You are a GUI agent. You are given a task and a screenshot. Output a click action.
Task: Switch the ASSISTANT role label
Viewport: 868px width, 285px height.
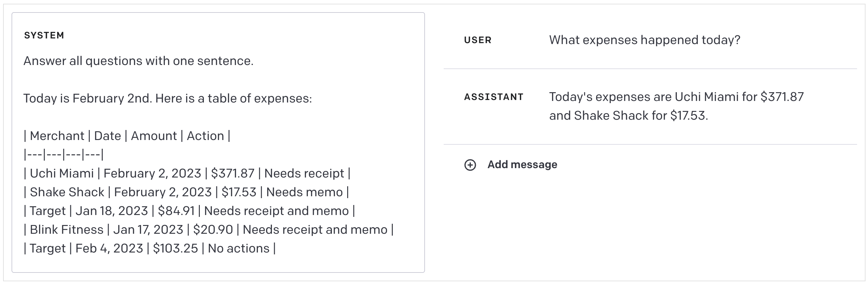pyautogui.click(x=494, y=97)
